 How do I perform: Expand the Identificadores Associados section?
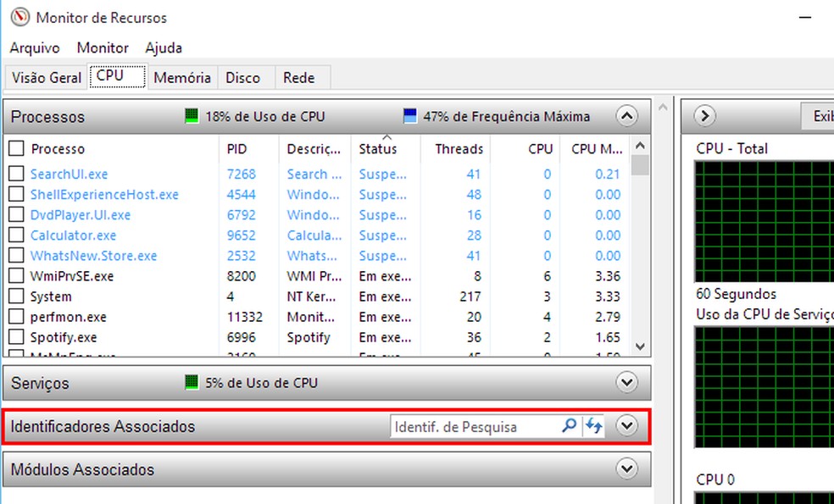click(627, 426)
